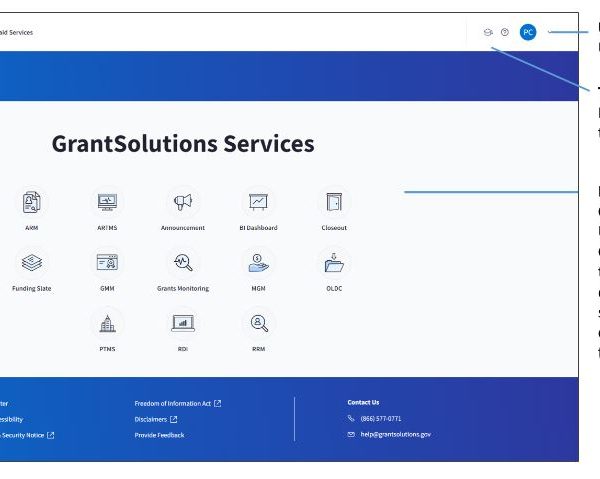The height and width of the screenshot is (479, 600).
Task: Follow the Freedom of Information Act link
Action: coord(176,403)
